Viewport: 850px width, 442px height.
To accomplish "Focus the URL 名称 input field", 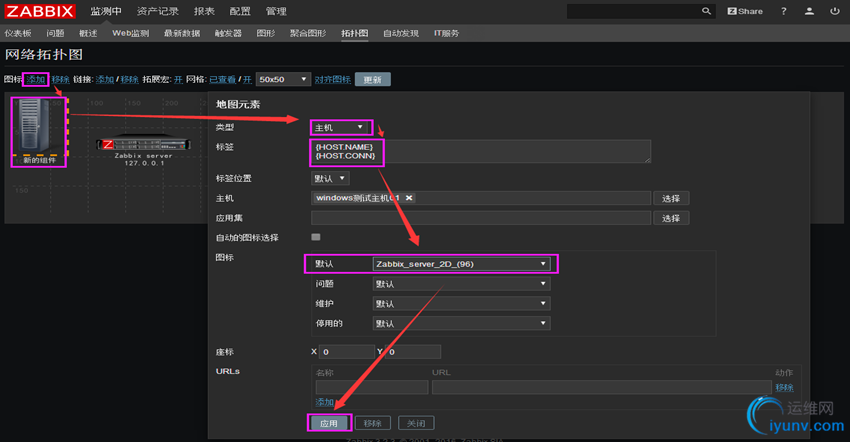I will 372,387.
